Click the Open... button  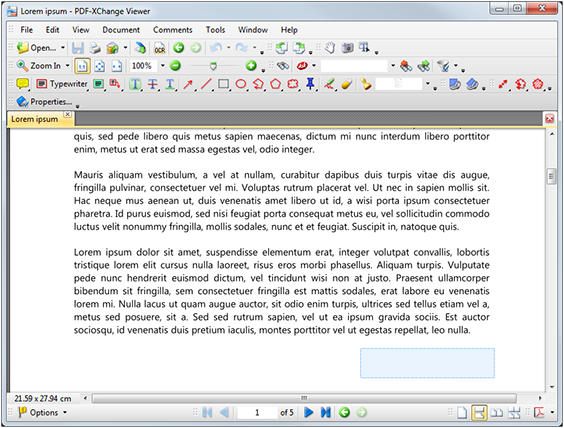37,47
